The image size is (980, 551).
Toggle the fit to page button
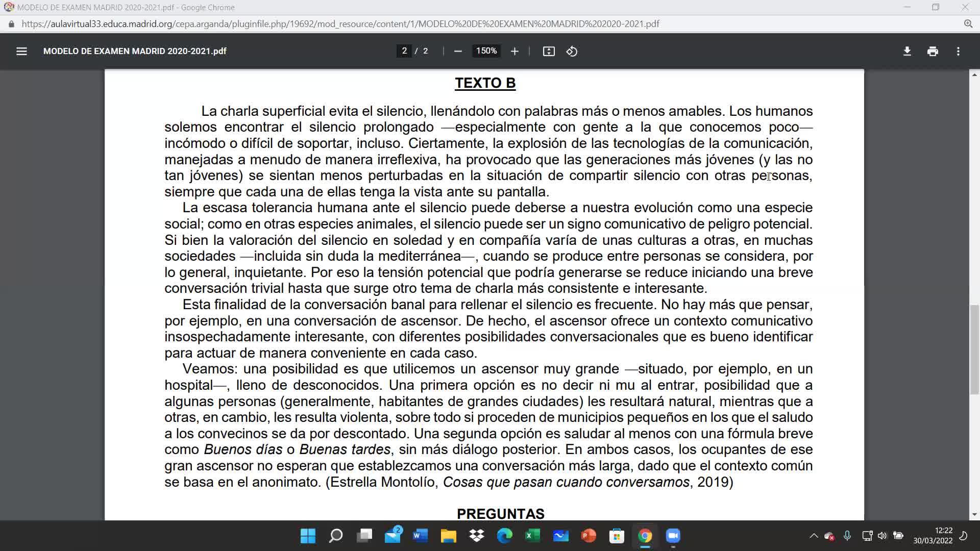tap(549, 51)
